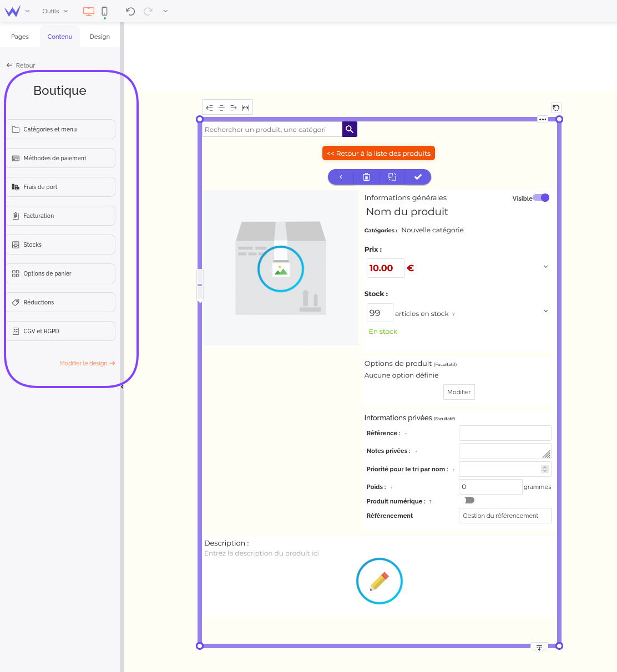Redo the last undone action
Viewport: 617px width, 672px height.
click(148, 11)
